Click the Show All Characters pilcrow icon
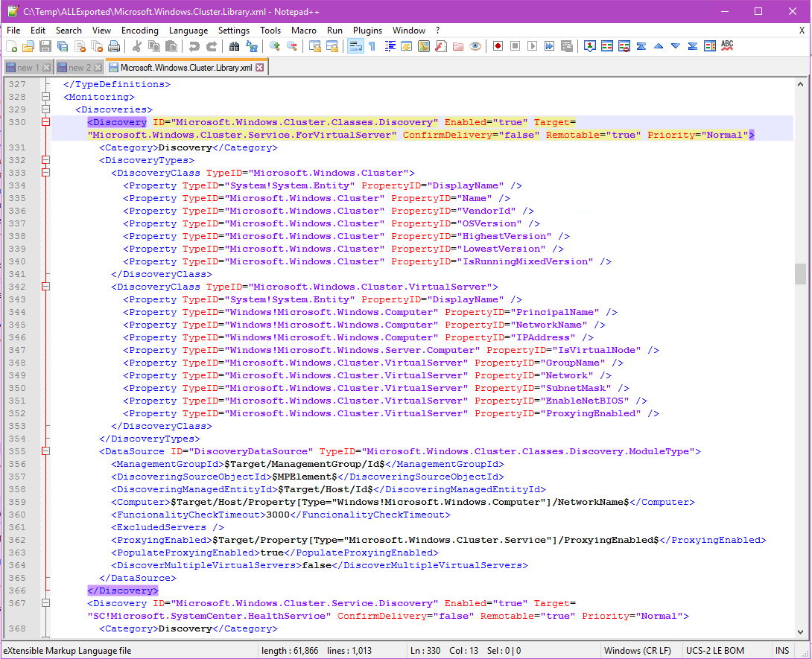Viewport: 812px width, 659px height. click(x=372, y=46)
